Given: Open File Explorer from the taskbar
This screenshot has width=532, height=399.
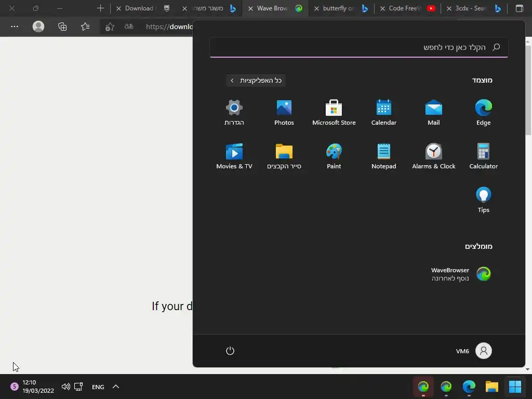Looking at the screenshot, I should [491, 387].
